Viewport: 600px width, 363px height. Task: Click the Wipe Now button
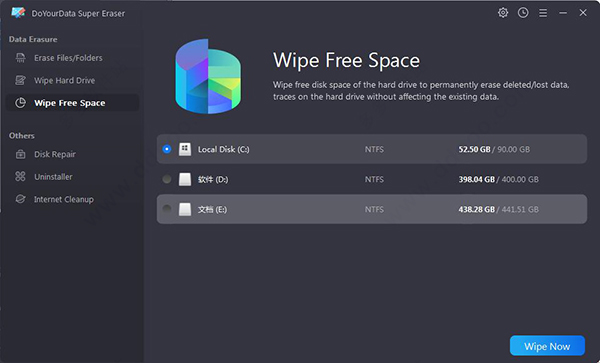[x=547, y=346]
